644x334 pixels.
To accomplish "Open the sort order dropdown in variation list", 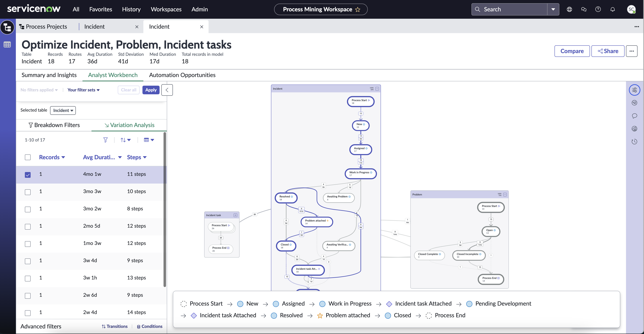I will point(126,140).
